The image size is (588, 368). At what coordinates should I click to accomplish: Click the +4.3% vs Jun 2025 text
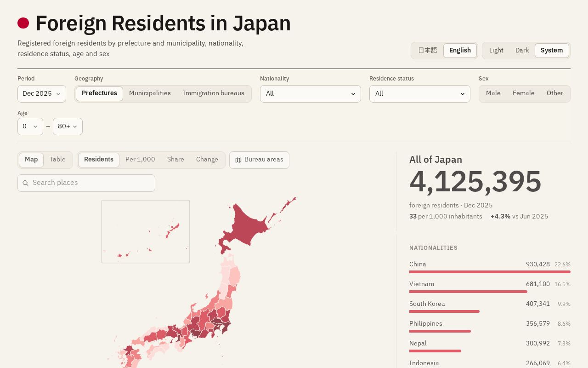tap(519, 217)
